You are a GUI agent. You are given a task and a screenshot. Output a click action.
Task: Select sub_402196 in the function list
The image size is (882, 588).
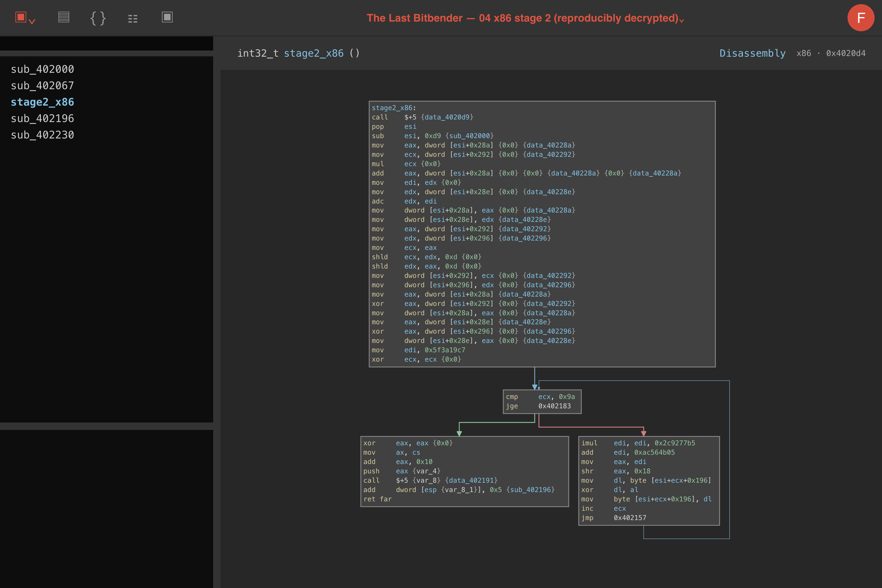point(43,119)
